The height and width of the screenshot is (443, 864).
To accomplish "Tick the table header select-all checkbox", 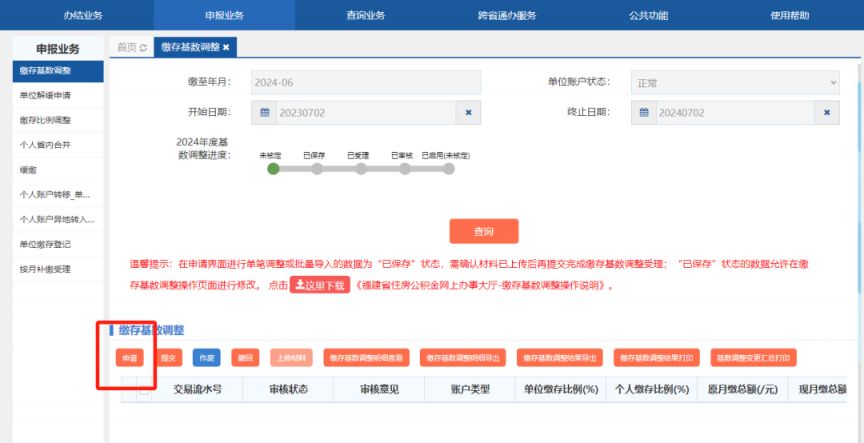I will (145, 390).
